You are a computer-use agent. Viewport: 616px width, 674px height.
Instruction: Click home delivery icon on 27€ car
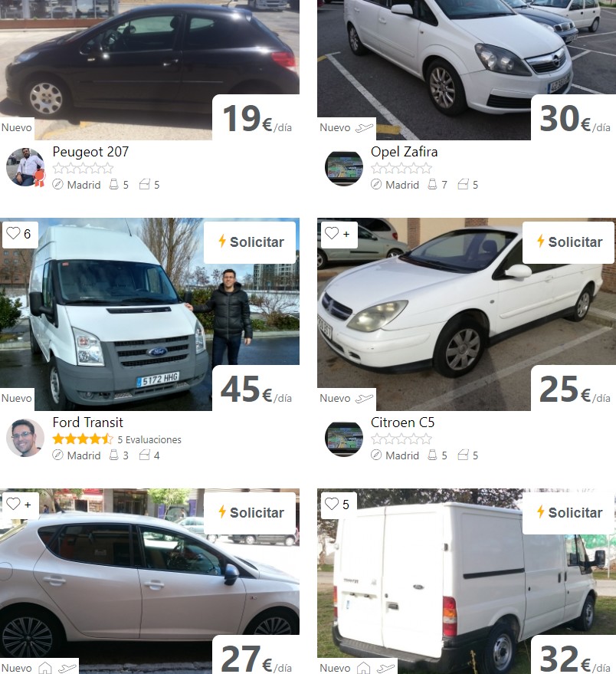(x=45, y=668)
